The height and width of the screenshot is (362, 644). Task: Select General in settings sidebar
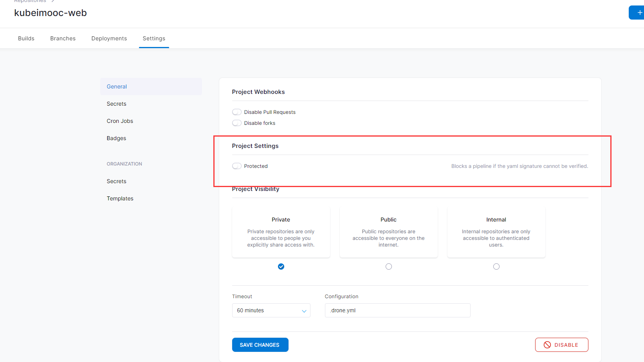117,86
